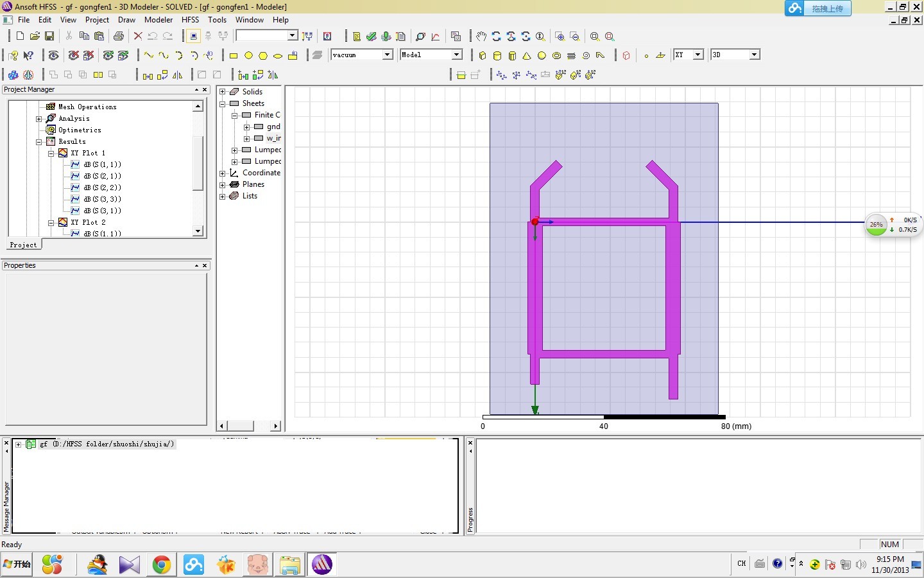Select the Draw box solid tool
924x578 pixels.
[483, 56]
